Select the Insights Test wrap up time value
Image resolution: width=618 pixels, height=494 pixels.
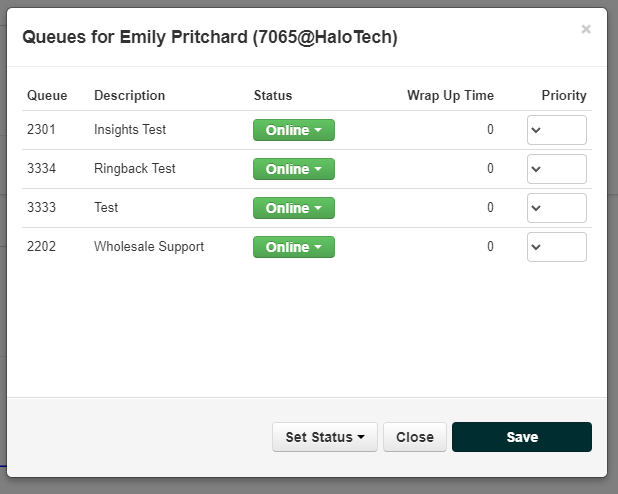coord(490,130)
